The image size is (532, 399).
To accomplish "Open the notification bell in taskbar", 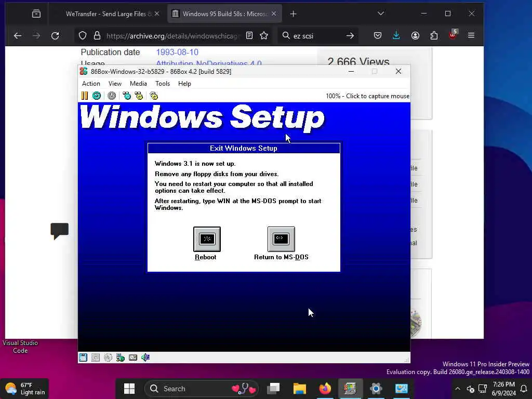I will [524, 389].
